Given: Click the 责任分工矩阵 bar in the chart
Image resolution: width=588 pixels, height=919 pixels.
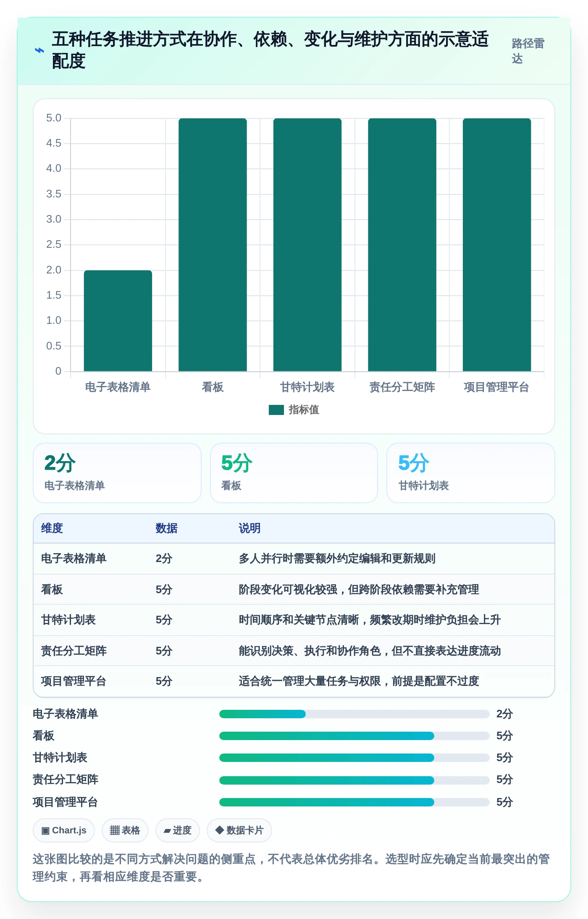Looking at the screenshot, I should pos(402,245).
